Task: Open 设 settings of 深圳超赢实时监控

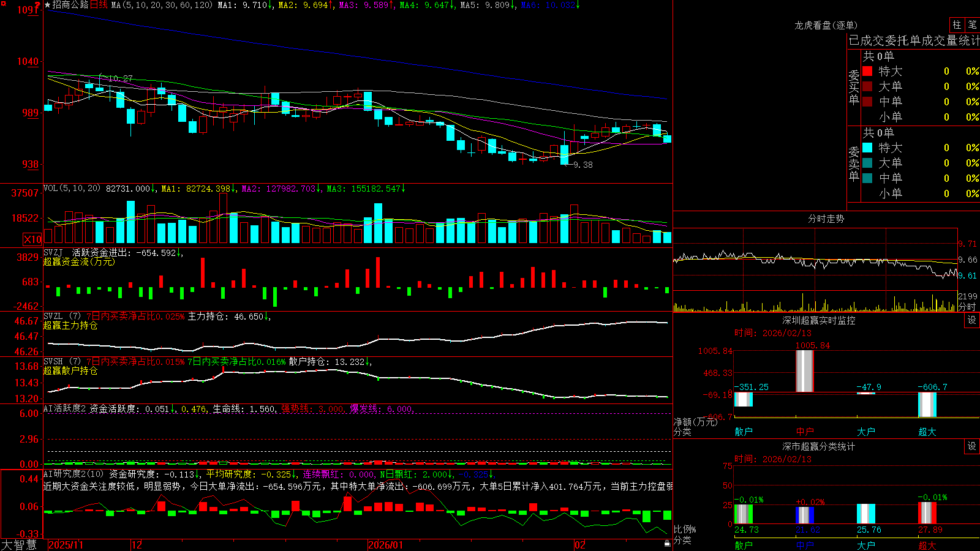Action: point(972,320)
